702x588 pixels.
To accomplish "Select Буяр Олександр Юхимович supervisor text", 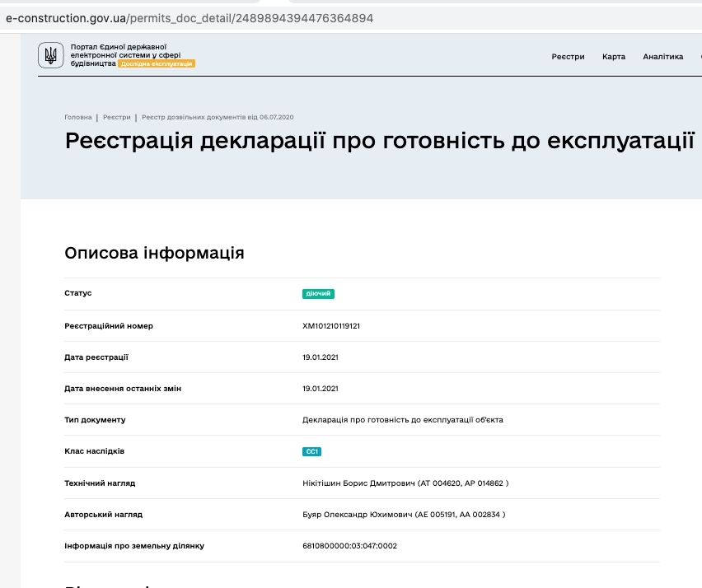I will (404, 515).
